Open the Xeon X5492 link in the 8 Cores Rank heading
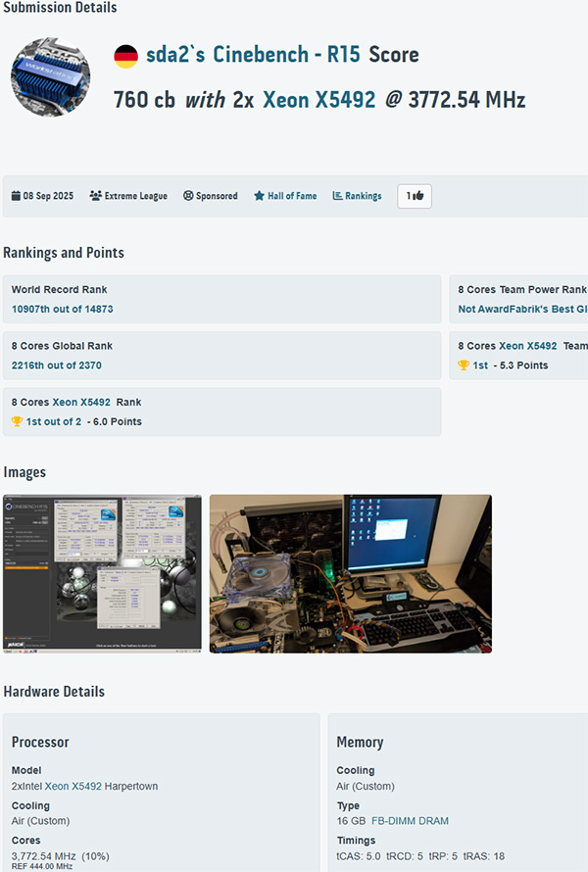The width and height of the screenshot is (588, 872). 81,402
